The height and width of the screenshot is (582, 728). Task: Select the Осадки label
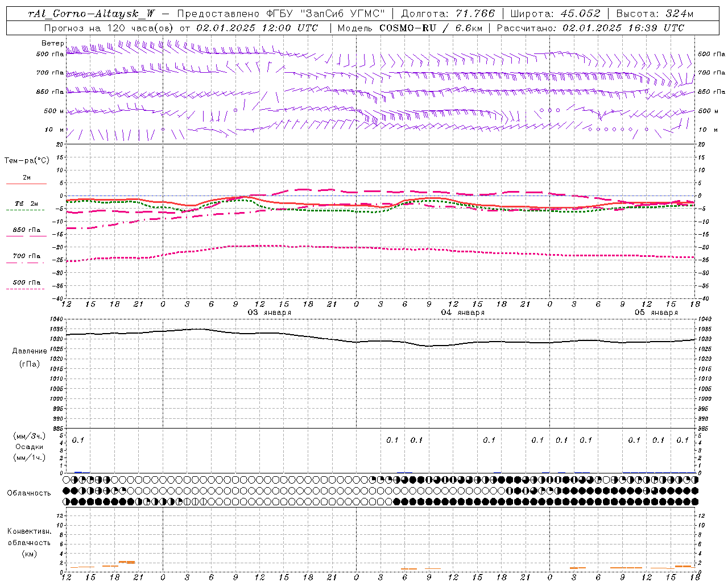[x=30, y=447]
